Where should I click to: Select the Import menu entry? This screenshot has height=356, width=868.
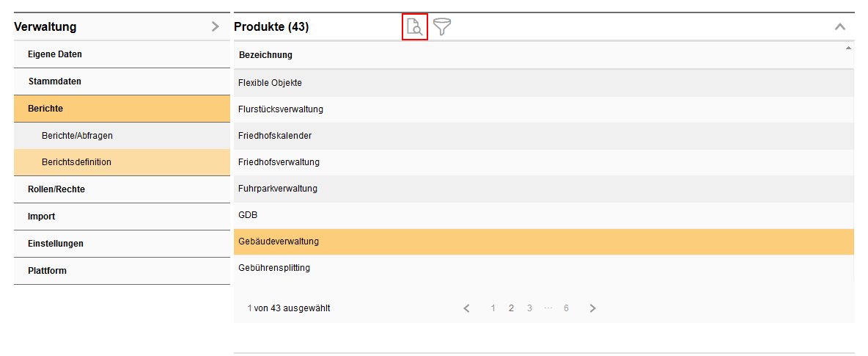(x=41, y=217)
